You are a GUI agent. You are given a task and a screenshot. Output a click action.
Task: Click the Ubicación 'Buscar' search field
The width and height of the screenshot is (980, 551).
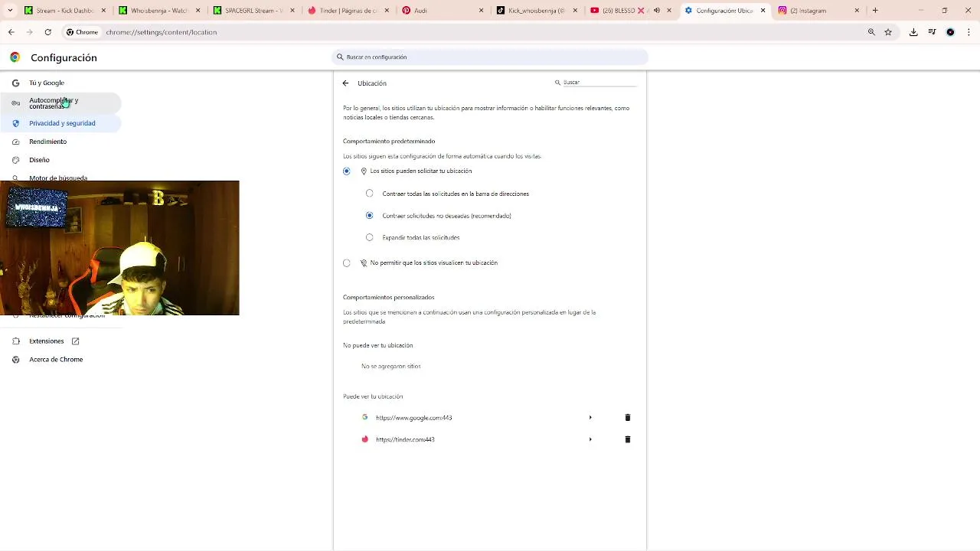coord(599,83)
